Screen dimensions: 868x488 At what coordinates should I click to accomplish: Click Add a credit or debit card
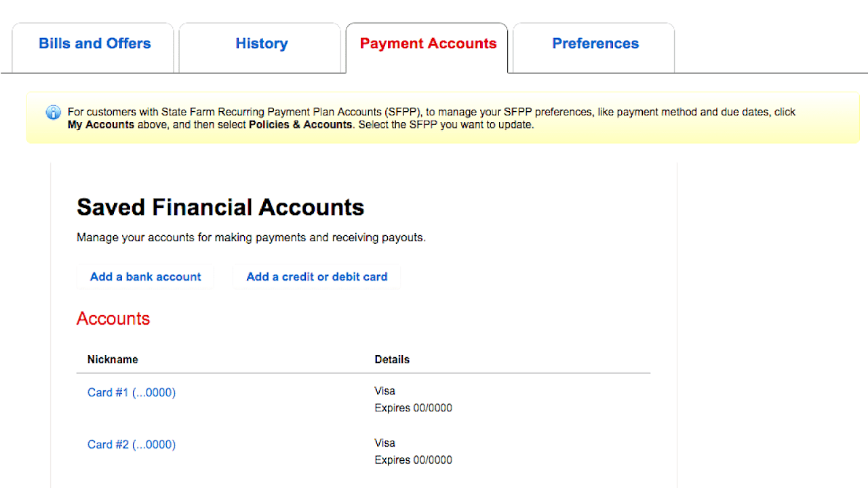pyautogui.click(x=317, y=277)
